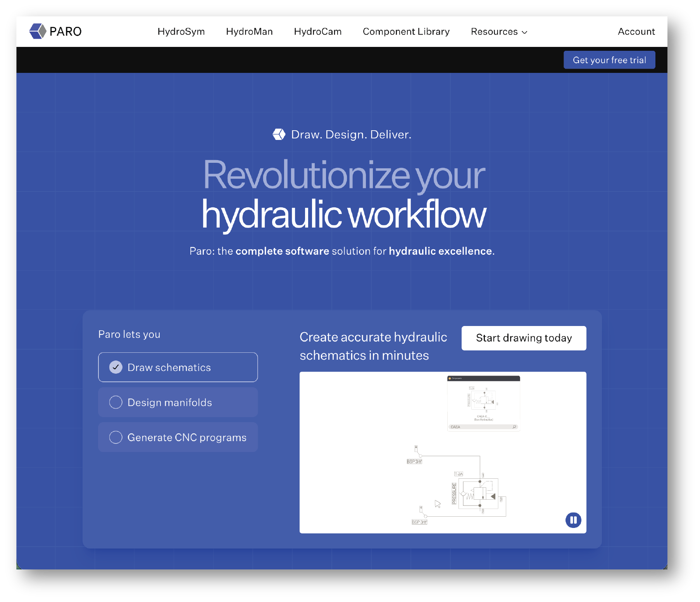Screen dimensions: 700x602
Task: Open the HydroMan menu item
Action: tap(249, 31)
